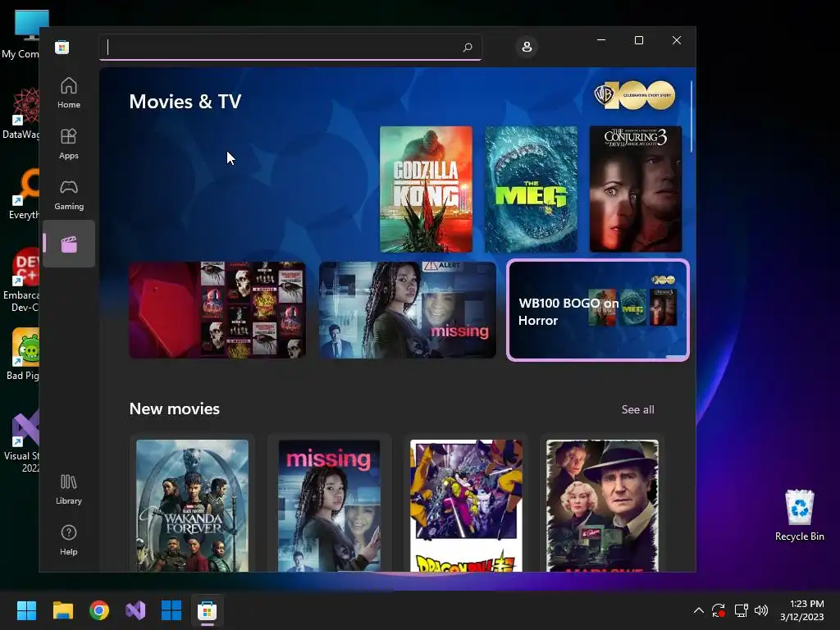840x630 pixels.
Task: Show hidden system tray icons
Action: [699, 610]
